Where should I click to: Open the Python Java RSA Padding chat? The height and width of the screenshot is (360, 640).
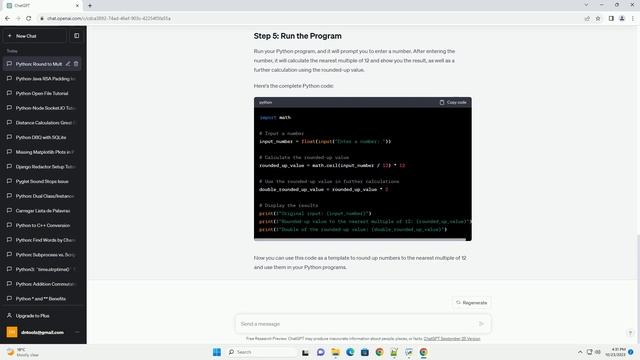(42, 79)
